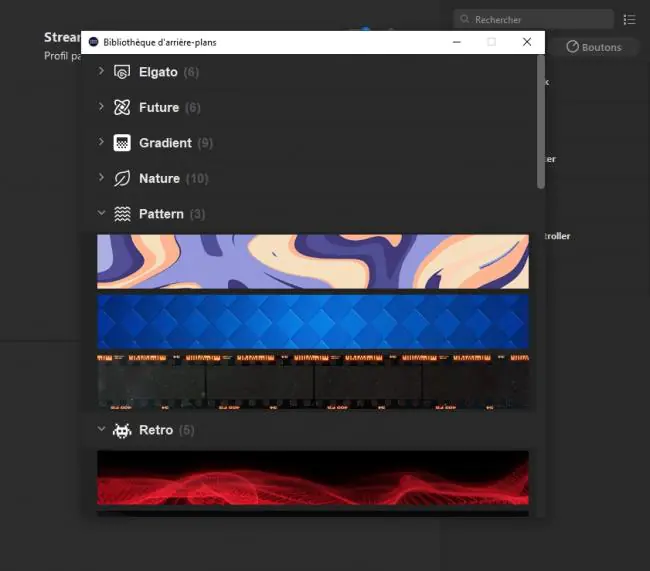Expand the Nature category chevron
This screenshot has height=571, width=650.
point(101,177)
